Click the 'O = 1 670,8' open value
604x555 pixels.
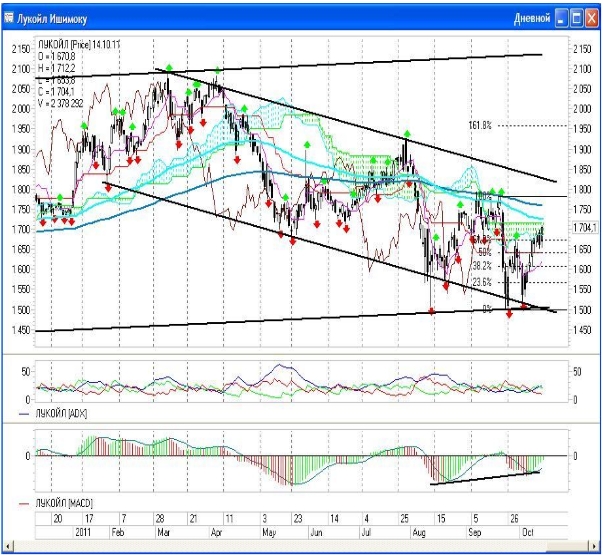click(x=57, y=56)
